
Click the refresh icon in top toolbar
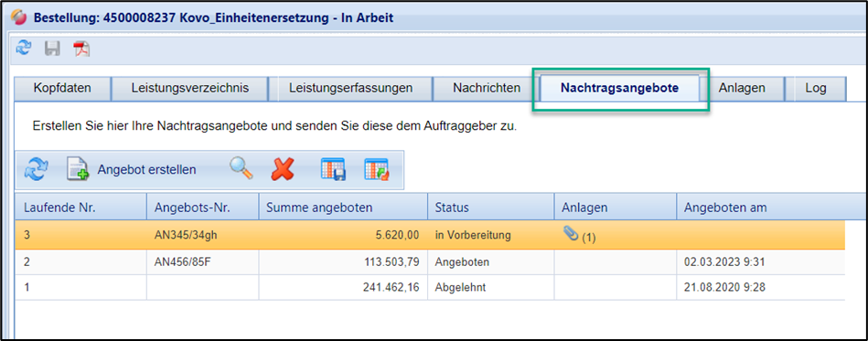coord(24,48)
